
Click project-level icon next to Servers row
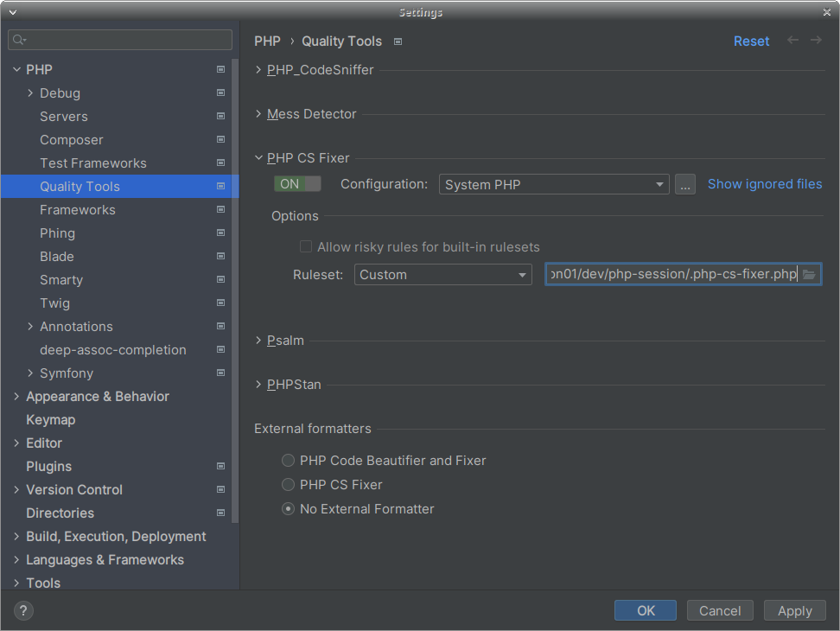[220, 116]
